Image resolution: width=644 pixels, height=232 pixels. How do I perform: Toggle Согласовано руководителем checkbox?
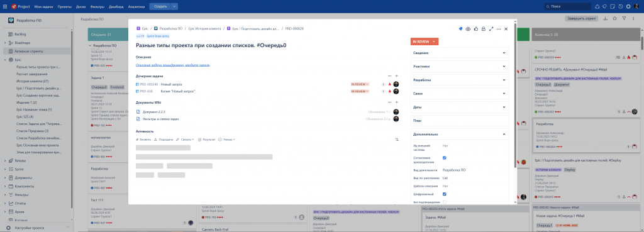(445, 158)
